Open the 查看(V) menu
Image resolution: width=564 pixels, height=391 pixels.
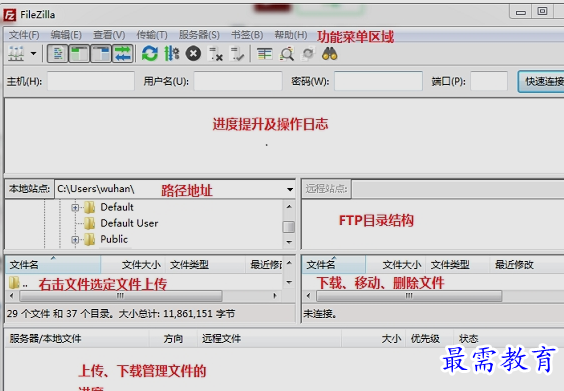coord(109,35)
